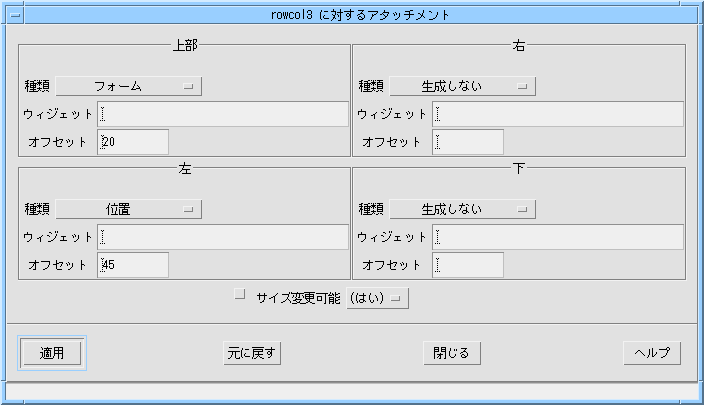This screenshot has width=704, height=405.
Task: Open 種類 dropdown in 右 section
Action: coord(462,86)
